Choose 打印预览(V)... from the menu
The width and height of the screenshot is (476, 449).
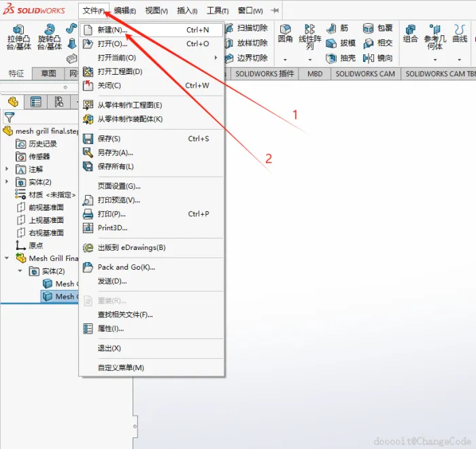pyautogui.click(x=152, y=200)
